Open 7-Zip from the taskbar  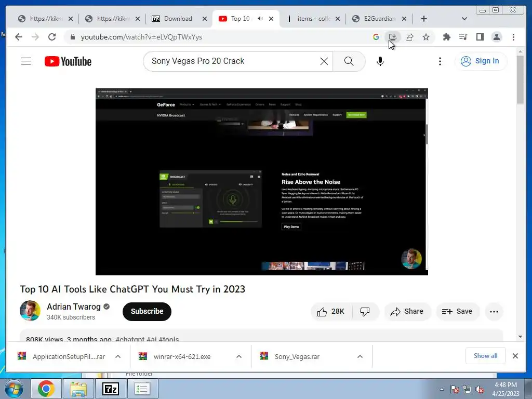111,389
